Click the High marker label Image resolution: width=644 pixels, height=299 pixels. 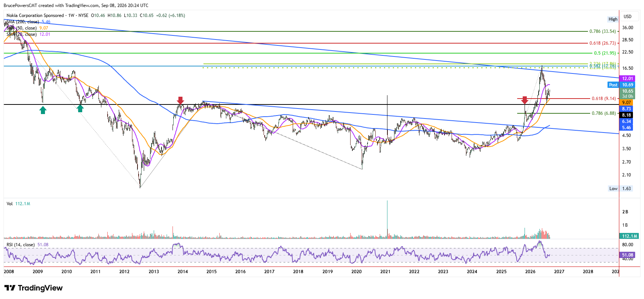(x=613, y=19)
